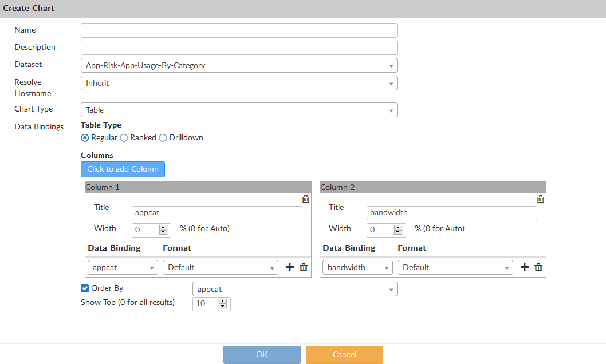The height and width of the screenshot is (364, 606).
Task: Remove the appcat data binding row via trash icon
Action: click(x=304, y=267)
